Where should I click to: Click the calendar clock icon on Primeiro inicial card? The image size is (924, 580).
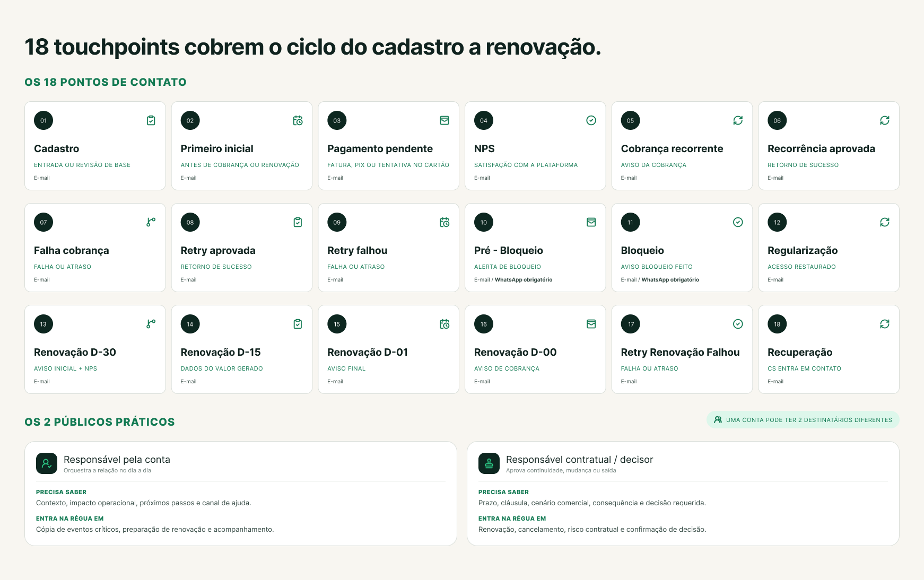pos(298,120)
